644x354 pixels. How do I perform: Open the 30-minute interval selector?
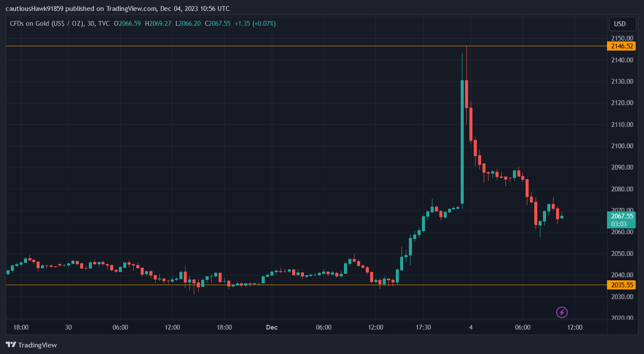[90, 24]
